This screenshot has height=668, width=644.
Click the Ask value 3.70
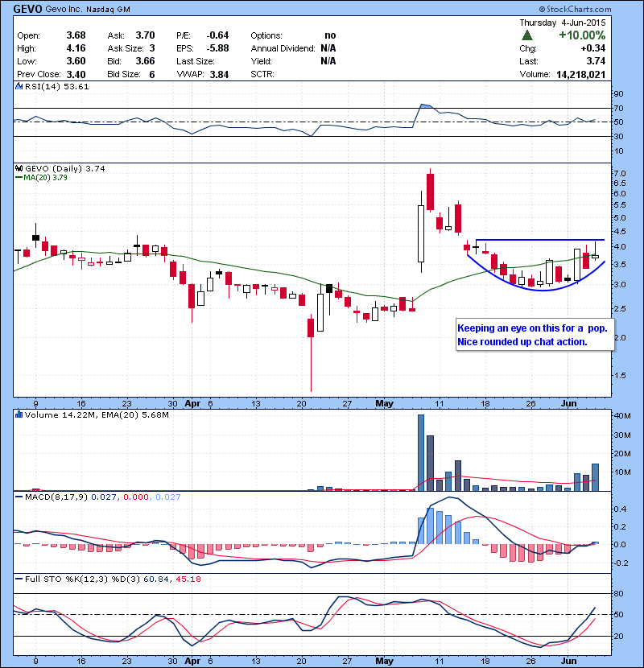(x=146, y=35)
